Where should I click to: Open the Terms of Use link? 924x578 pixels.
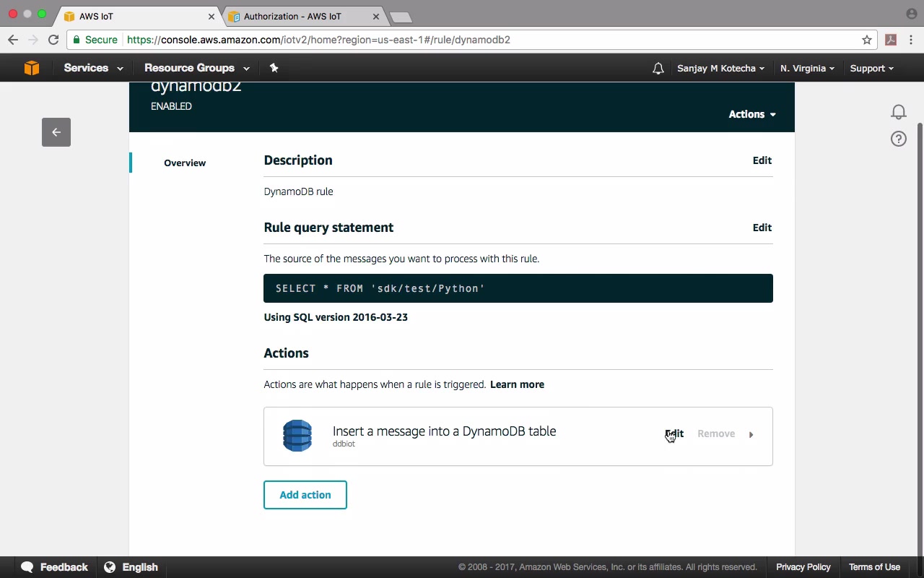(x=874, y=567)
